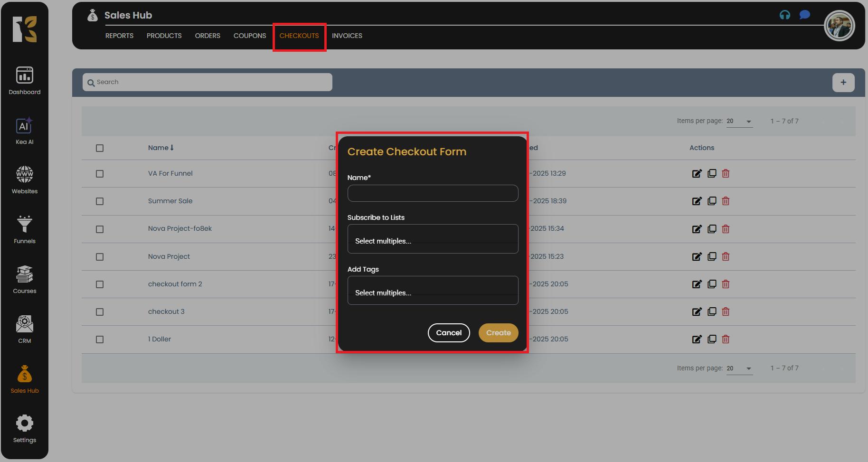868x462 pixels.
Task: Open the CRM module
Action: (24, 330)
